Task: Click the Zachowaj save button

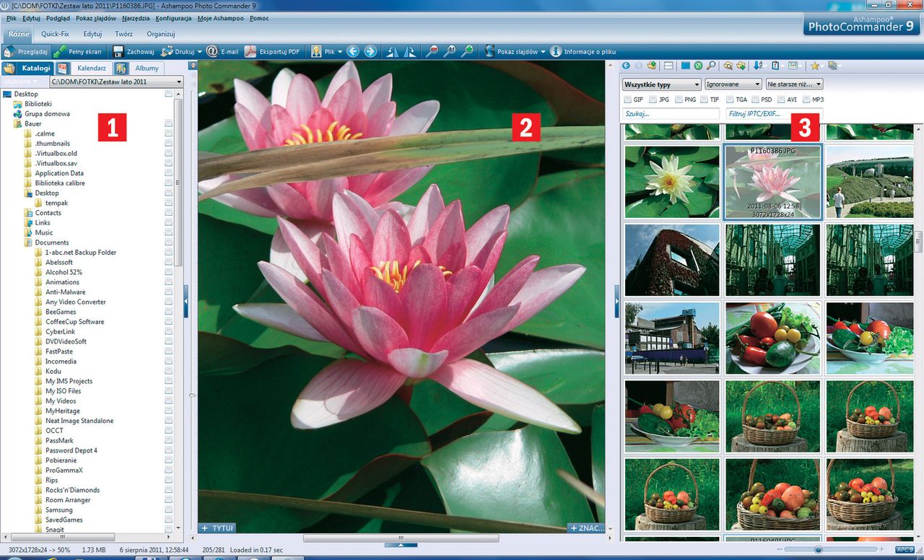Action: [133, 51]
